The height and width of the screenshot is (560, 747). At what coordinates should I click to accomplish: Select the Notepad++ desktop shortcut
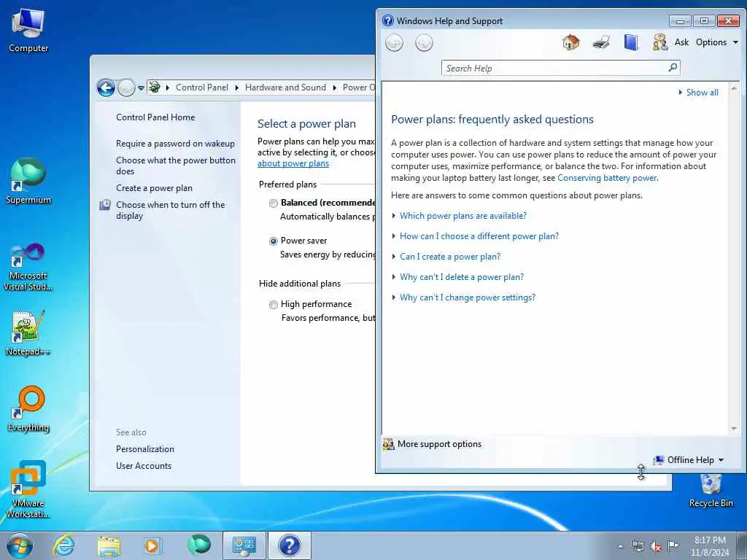click(x=28, y=332)
